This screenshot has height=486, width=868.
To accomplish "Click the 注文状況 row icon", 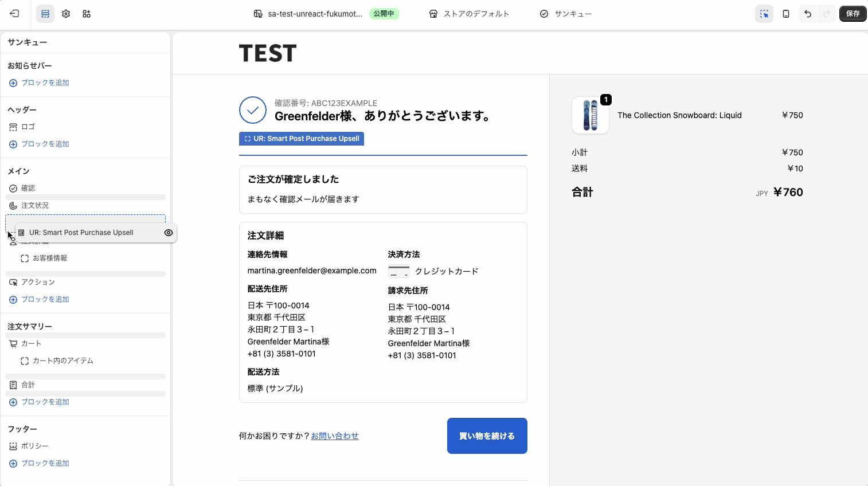I will tap(13, 206).
